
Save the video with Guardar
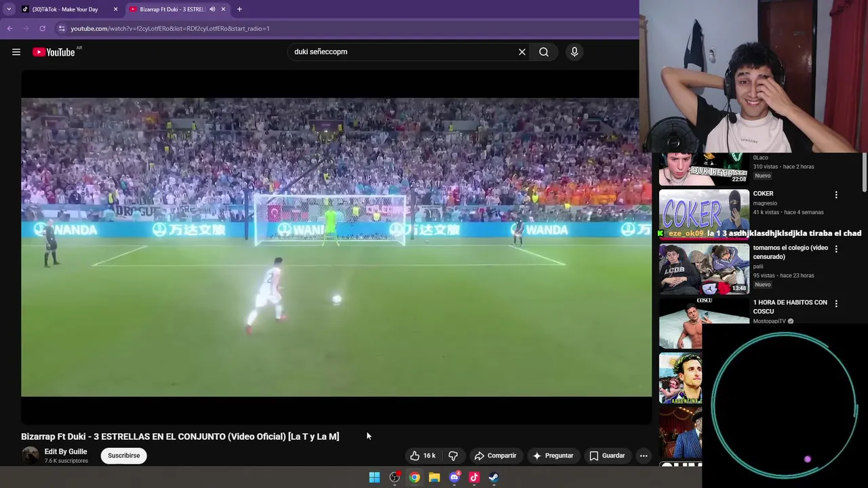click(x=607, y=455)
